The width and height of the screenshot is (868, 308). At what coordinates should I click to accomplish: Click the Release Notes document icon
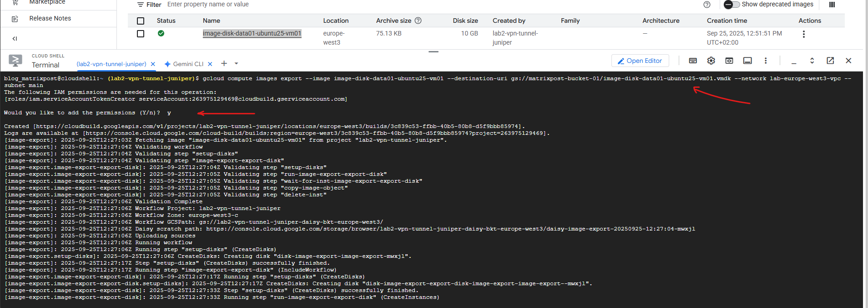point(15,19)
